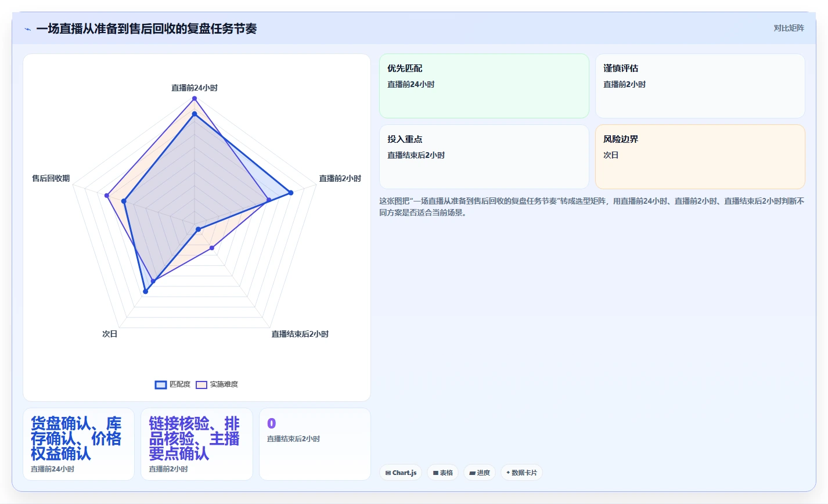The height and width of the screenshot is (504, 828).
Task: Hide the 实施难度 series via its legend label
Action: tap(224, 384)
